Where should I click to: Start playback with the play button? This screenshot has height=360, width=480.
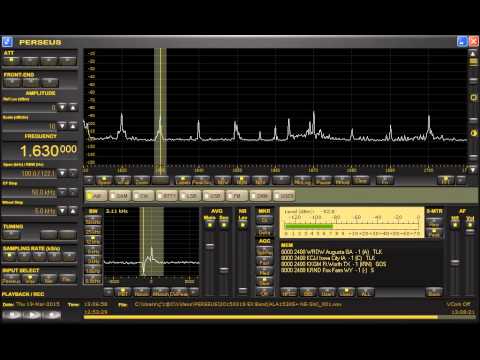click(33, 315)
